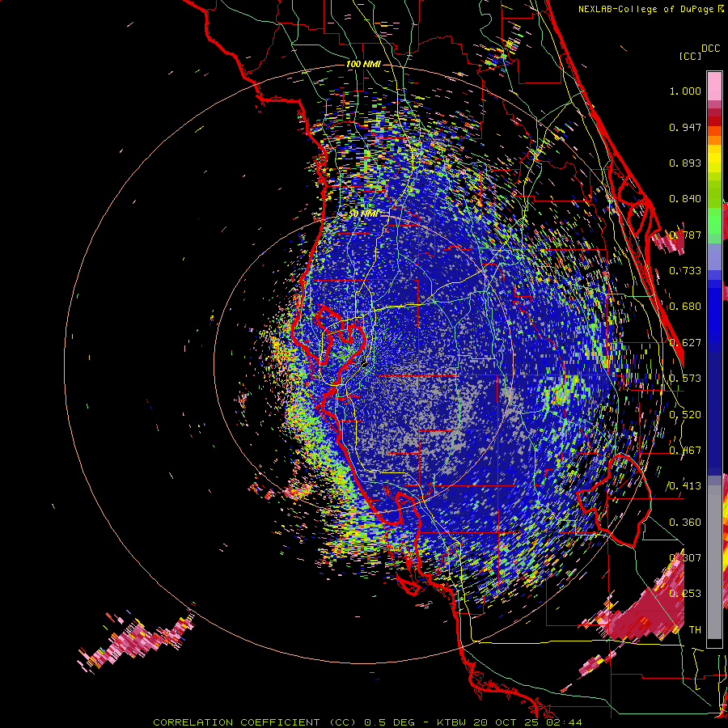Click the 50 NMI range ring label
Viewport: 728px width, 728px height.
pos(363,214)
